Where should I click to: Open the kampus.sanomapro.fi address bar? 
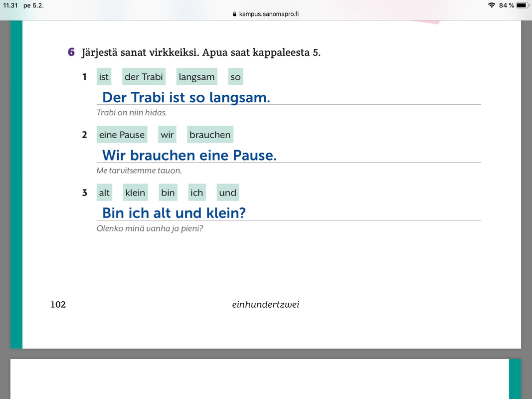point(266,14)
